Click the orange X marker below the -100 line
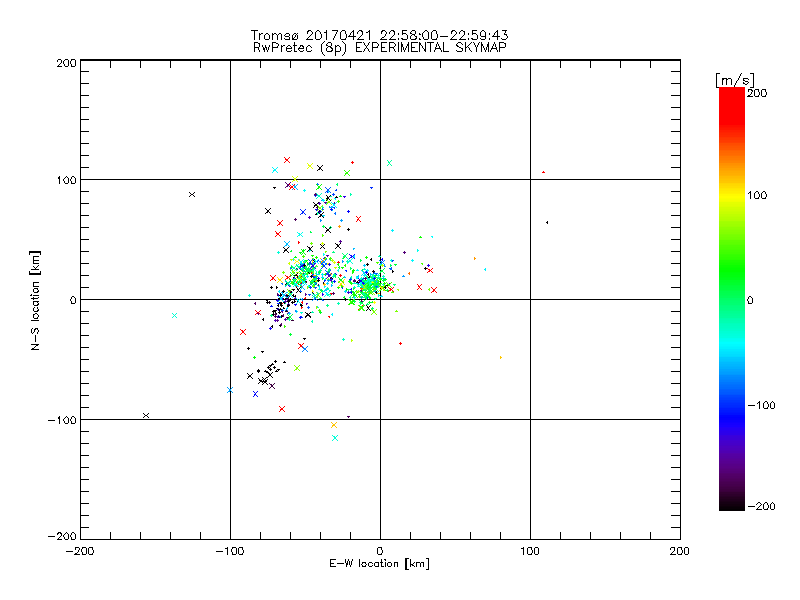Image resolution: width=800 pixels, height=600 pixels. (x=334, y=425)
